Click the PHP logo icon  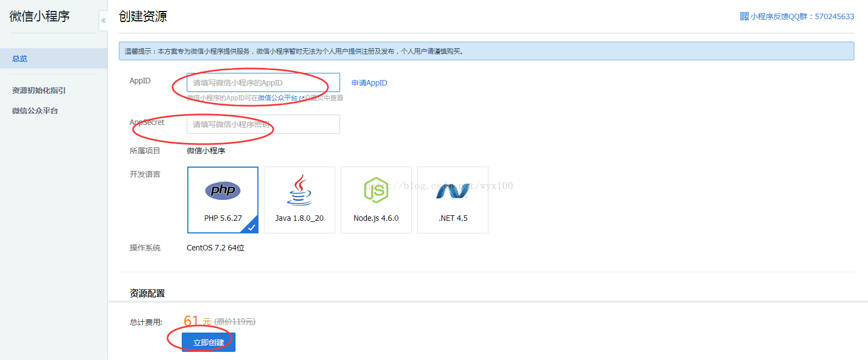pyautogui.click(x=223, y=190)
